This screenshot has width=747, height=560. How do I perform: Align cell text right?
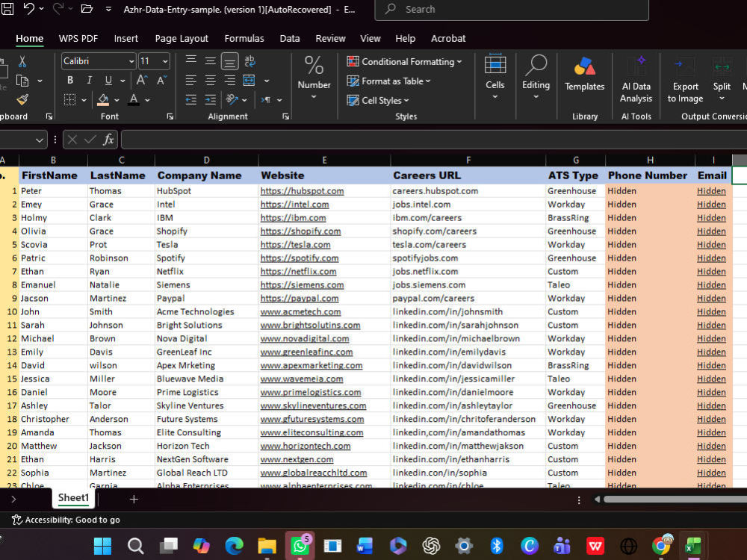tap(229, 80)
